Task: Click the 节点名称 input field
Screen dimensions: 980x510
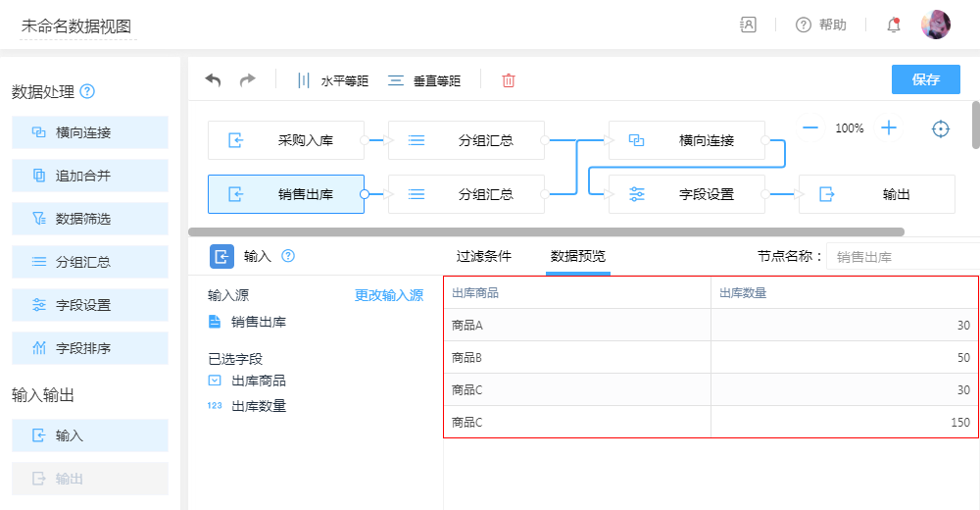Action: (902, 257)
